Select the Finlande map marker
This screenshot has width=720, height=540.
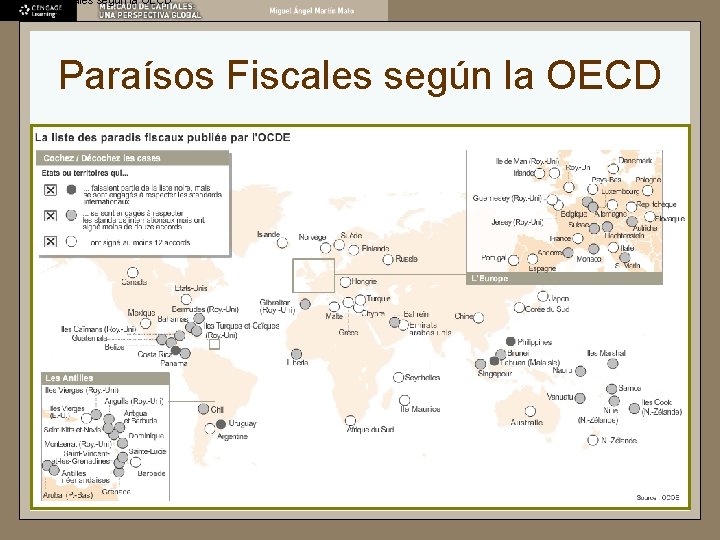point(354,250)
